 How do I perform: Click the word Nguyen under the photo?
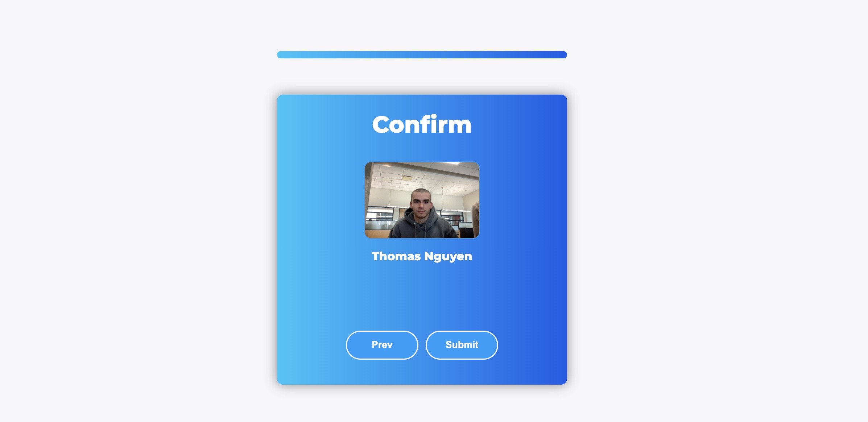pyautogui.click(x=448, y=257)
